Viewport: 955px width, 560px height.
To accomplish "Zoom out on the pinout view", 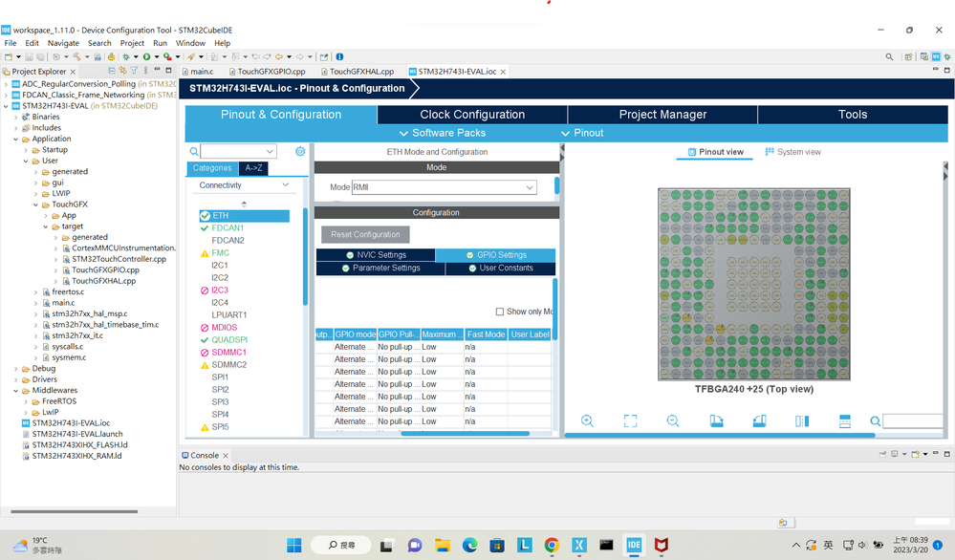I will [x=673, y=420].
